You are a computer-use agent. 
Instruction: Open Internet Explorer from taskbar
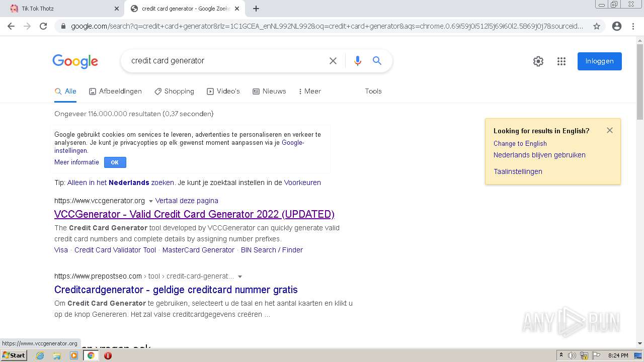pos(40,355)
